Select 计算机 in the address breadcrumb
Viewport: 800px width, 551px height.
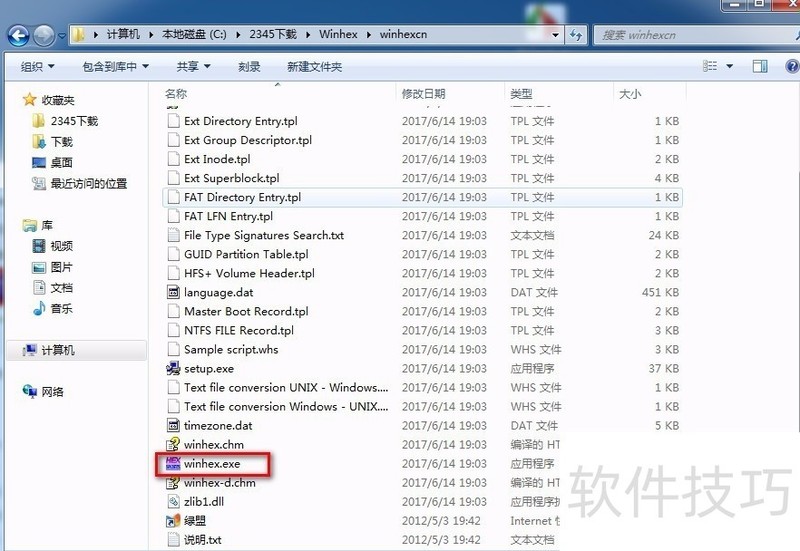click(x=123, y=34)
